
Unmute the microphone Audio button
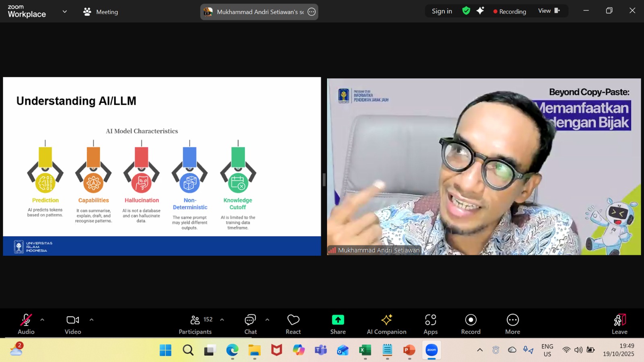(x=26, y=324)
